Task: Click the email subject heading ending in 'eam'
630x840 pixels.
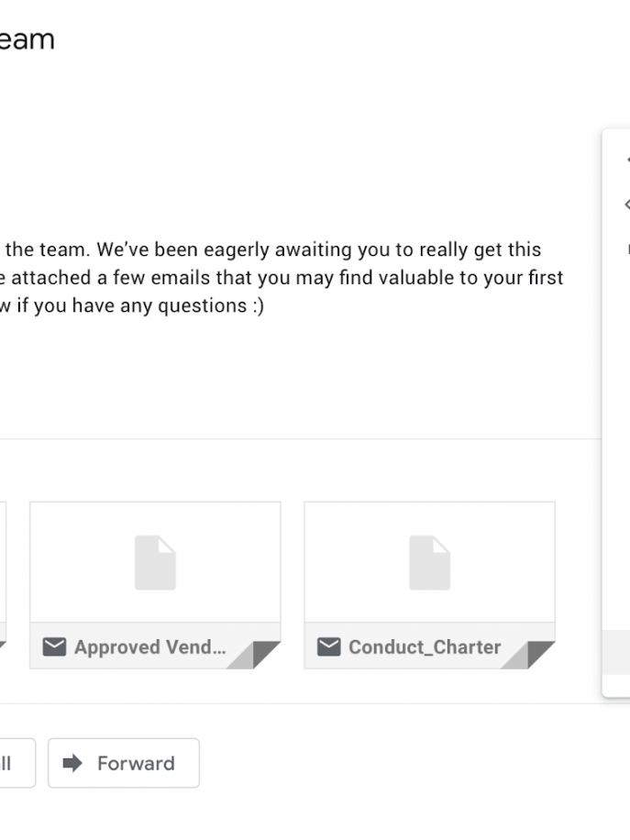Action: click(x=26, y=39)
